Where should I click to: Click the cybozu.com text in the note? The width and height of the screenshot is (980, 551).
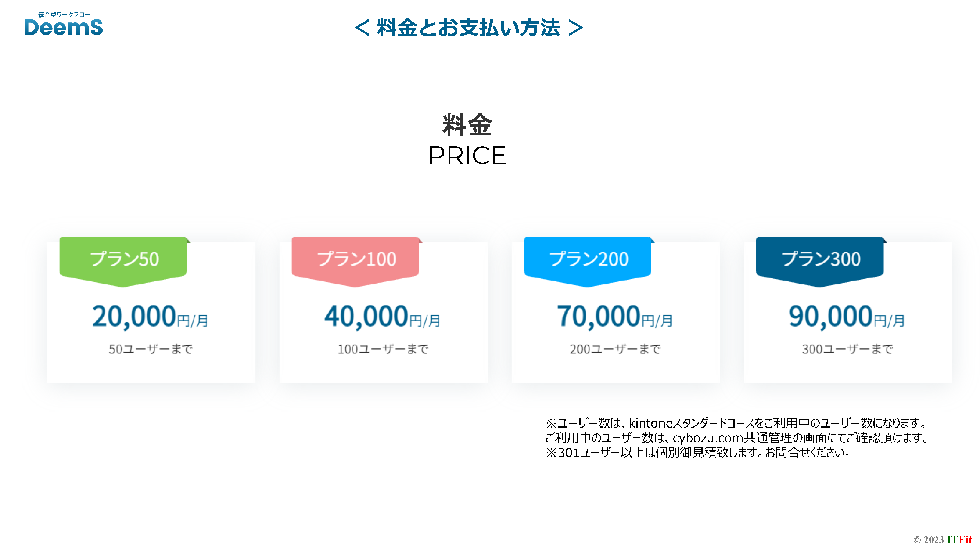(x=708, y=438)
